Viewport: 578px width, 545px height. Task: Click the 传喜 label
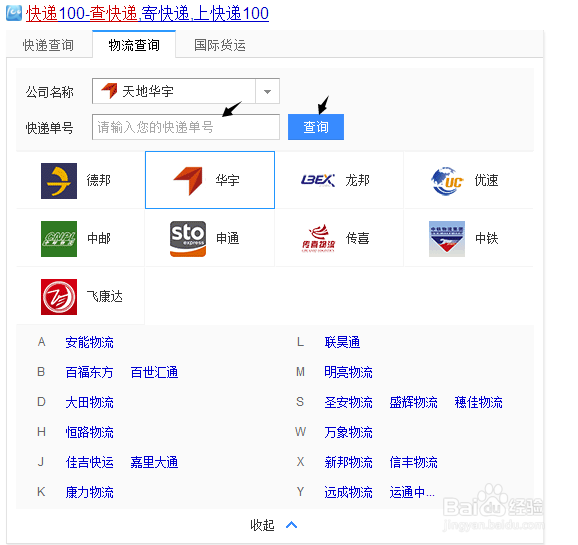(357, 238)
